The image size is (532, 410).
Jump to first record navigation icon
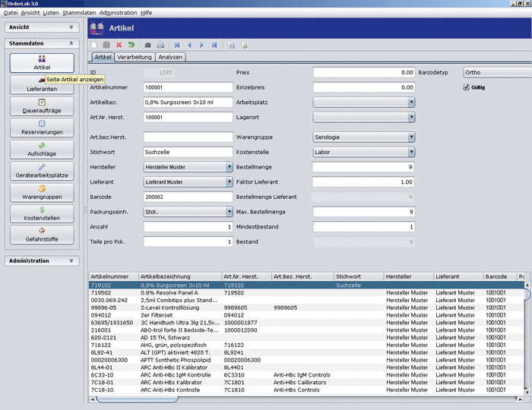178,46
